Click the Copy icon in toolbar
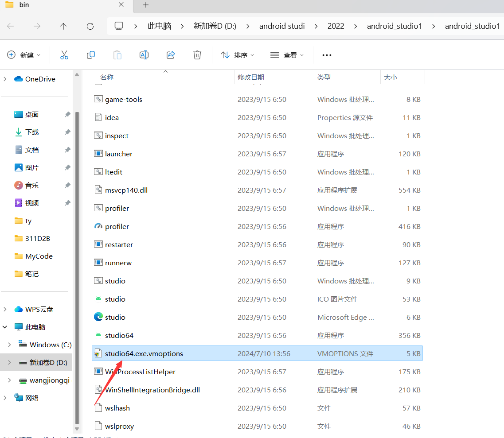Image resolution: width=504 pixels, height=438 pixels. [91, 55]
